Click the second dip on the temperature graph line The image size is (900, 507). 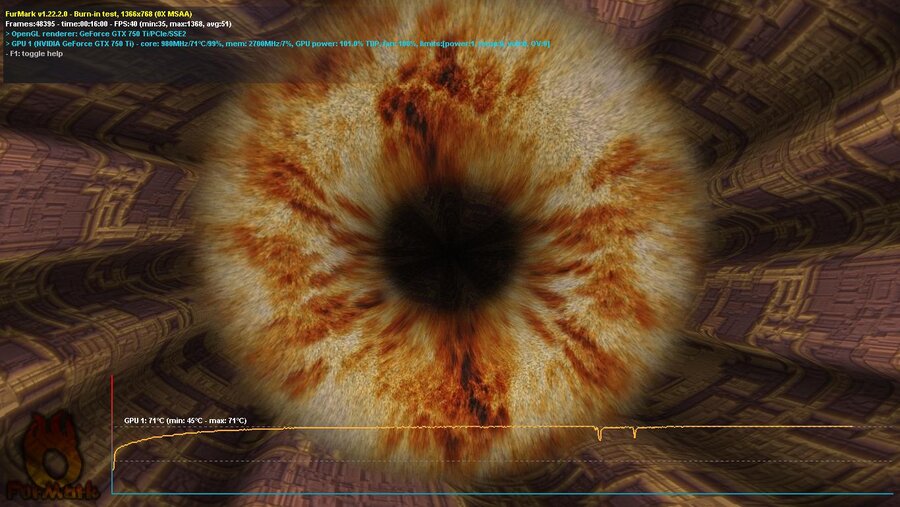coord(634,432)
